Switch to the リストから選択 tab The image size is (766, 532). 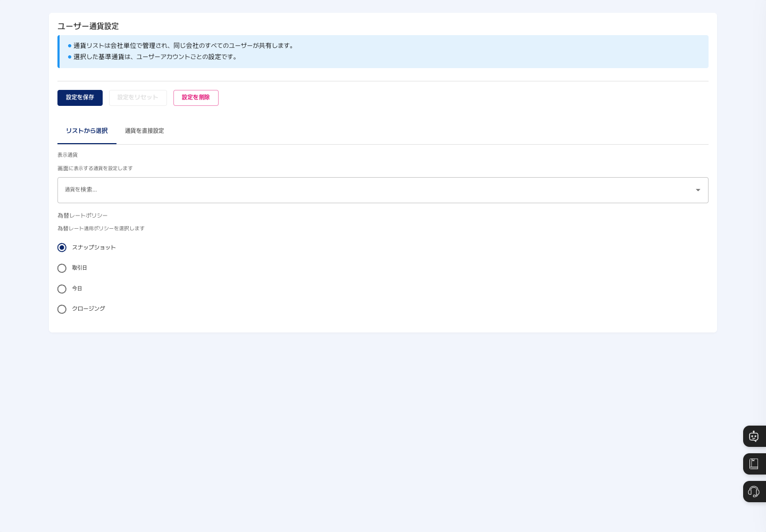[x=87, y=131]
